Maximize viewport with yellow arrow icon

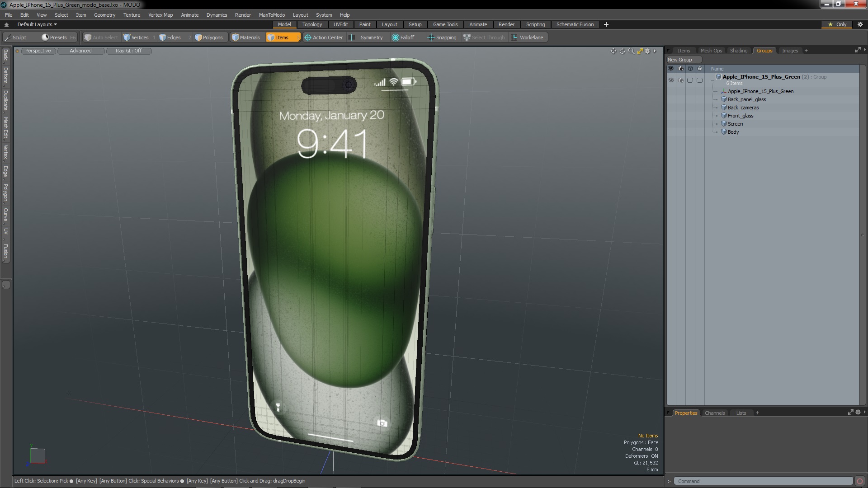tap(640, 51)
